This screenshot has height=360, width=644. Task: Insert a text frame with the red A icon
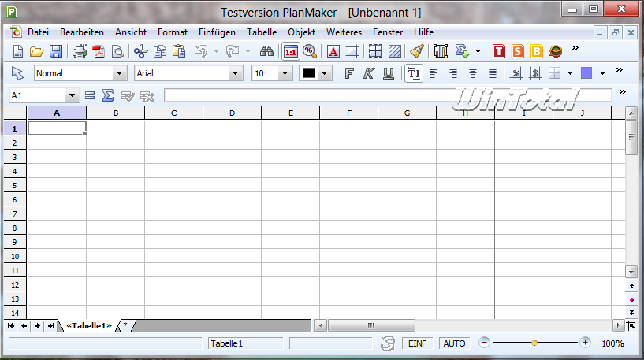coord(333,51)
